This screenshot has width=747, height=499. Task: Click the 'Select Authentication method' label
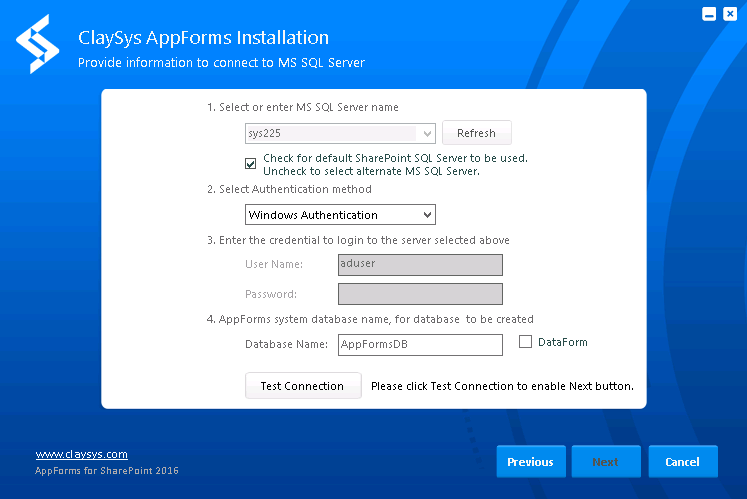point(289,189)
